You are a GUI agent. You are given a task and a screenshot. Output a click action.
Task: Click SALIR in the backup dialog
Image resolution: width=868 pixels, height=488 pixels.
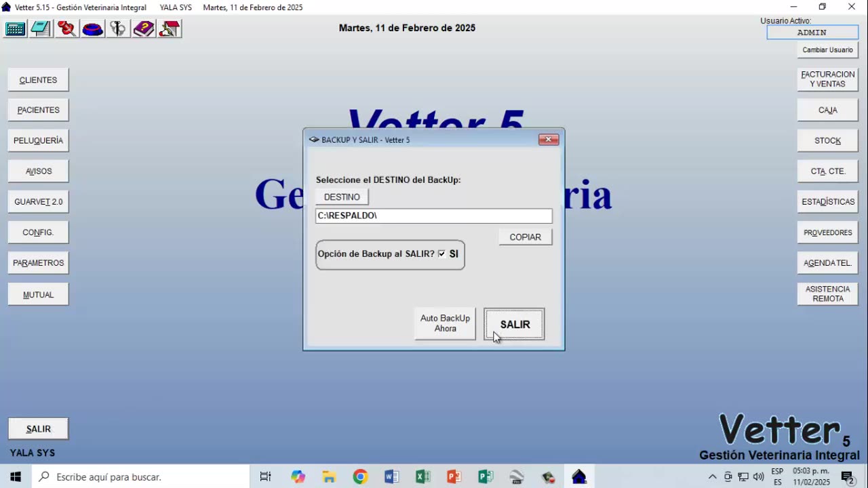tap(515, 325)
